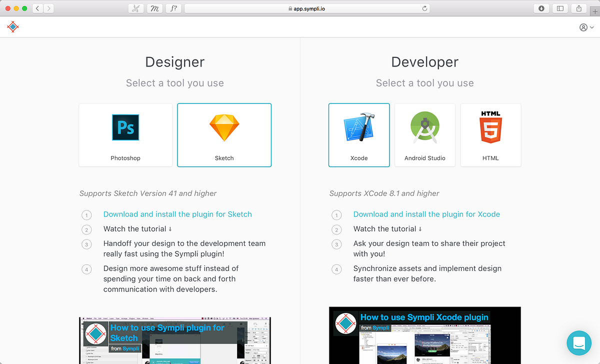Click the Developer heading

click(424, 62)
